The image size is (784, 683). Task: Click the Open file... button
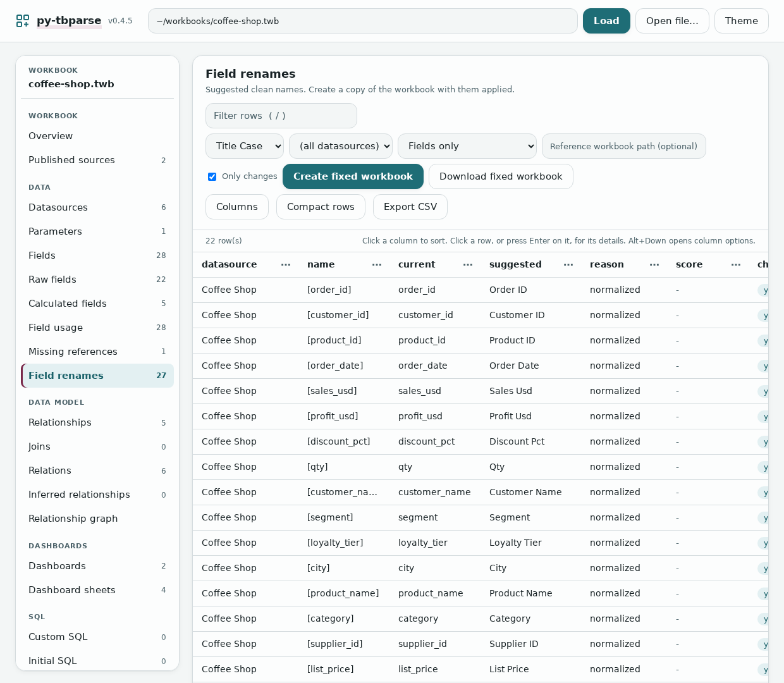point(672,21)
